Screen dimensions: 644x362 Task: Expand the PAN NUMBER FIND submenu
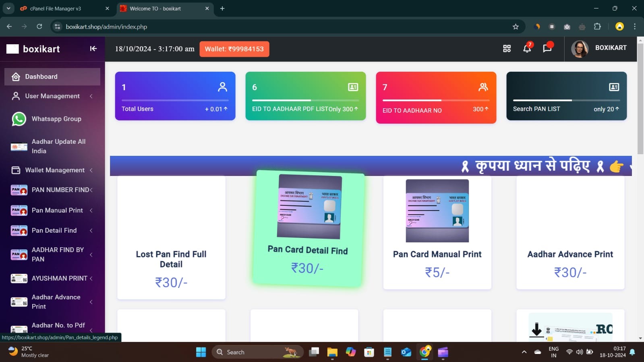91,190
